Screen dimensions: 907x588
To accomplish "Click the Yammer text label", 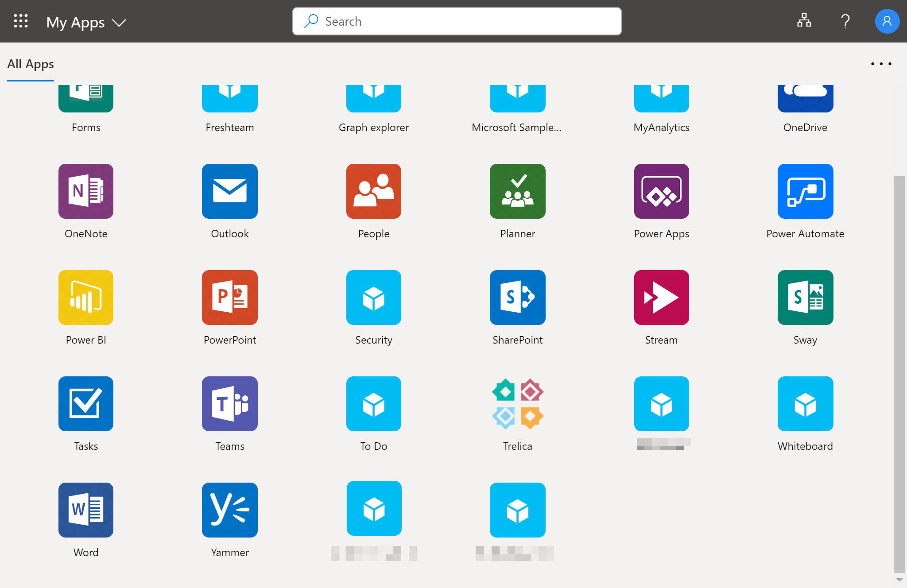I will pyautogui.click(x=230, y=553).
